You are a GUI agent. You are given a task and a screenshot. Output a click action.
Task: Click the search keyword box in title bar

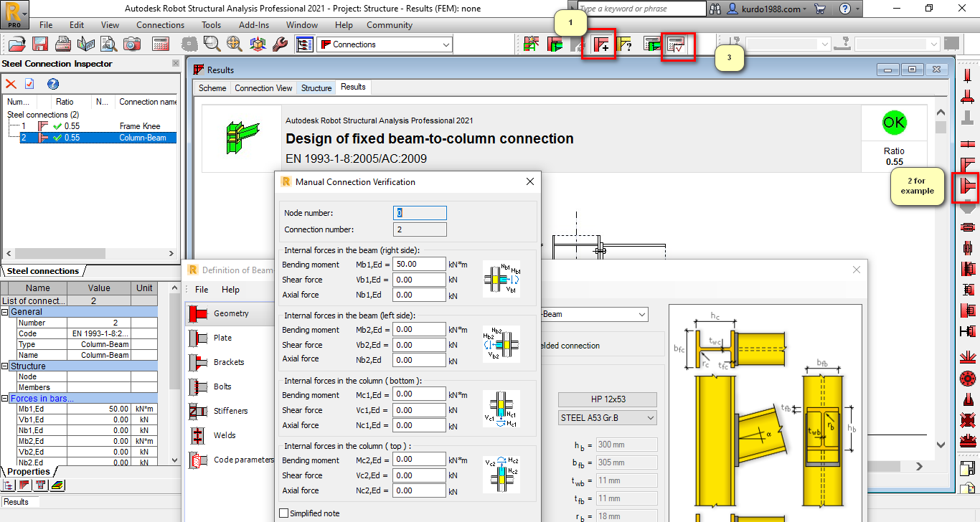coord(642,9)
